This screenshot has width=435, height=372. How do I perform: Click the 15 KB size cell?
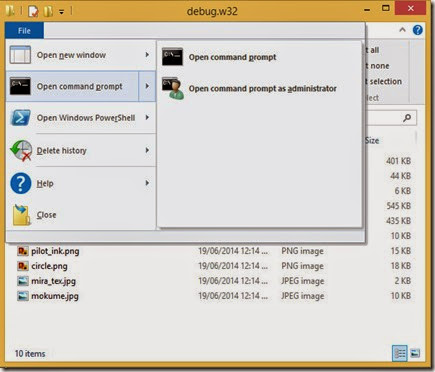click(x=400, y=251)
